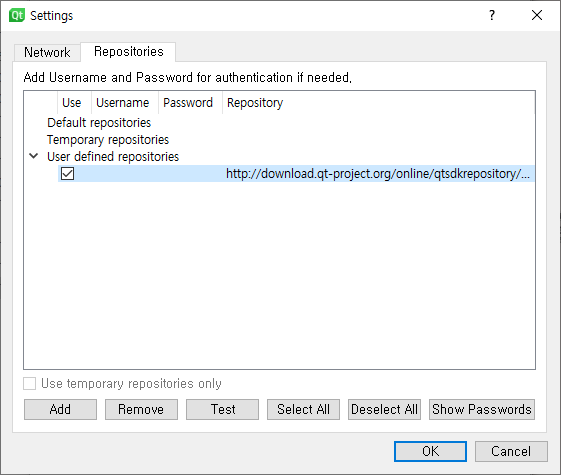Confirm settings with OK button
This screenshot has width=561, height=475.
(430, 451)
